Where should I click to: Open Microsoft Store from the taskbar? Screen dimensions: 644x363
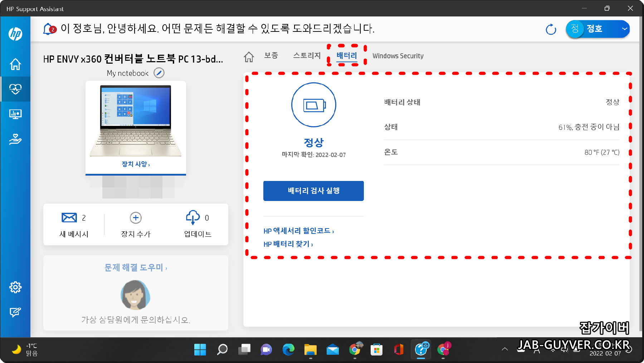click(376, 349)
